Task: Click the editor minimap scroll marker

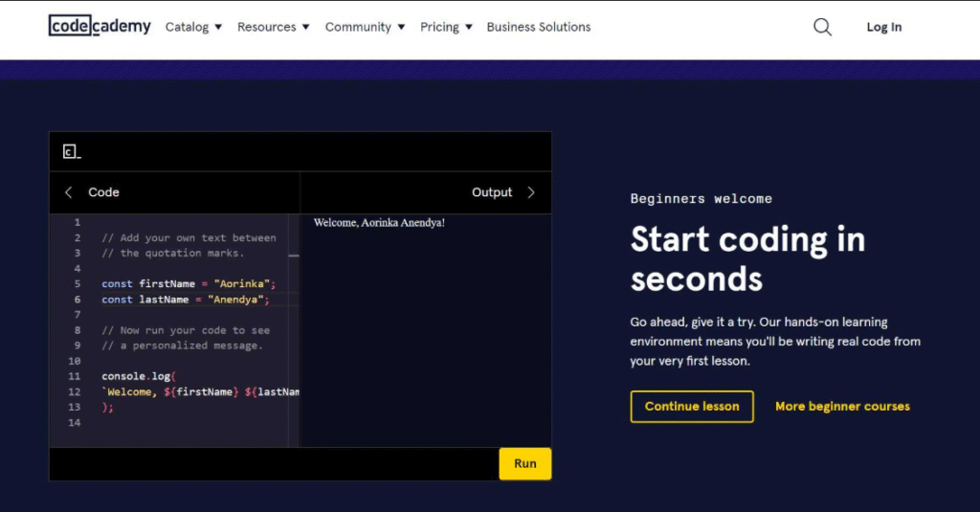Action: click(x=294, y=256)
